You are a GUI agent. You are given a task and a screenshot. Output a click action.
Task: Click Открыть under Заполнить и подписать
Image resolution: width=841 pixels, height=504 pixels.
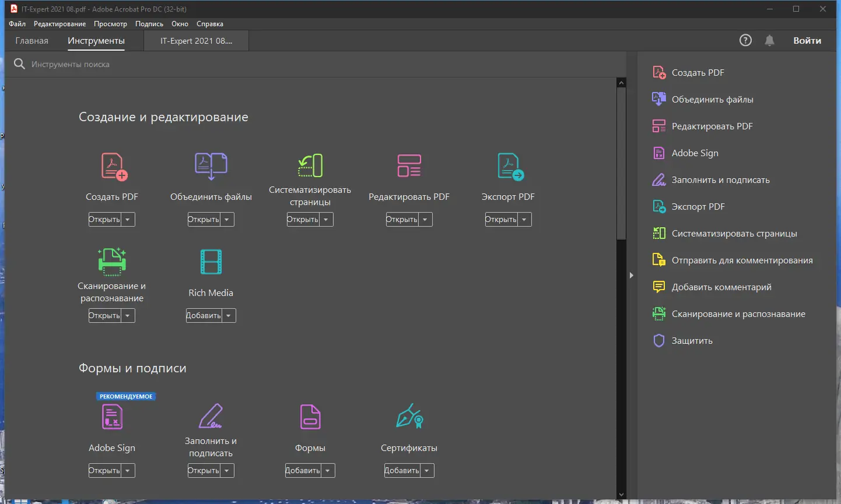pyautogui.click(x=204, y=471)
